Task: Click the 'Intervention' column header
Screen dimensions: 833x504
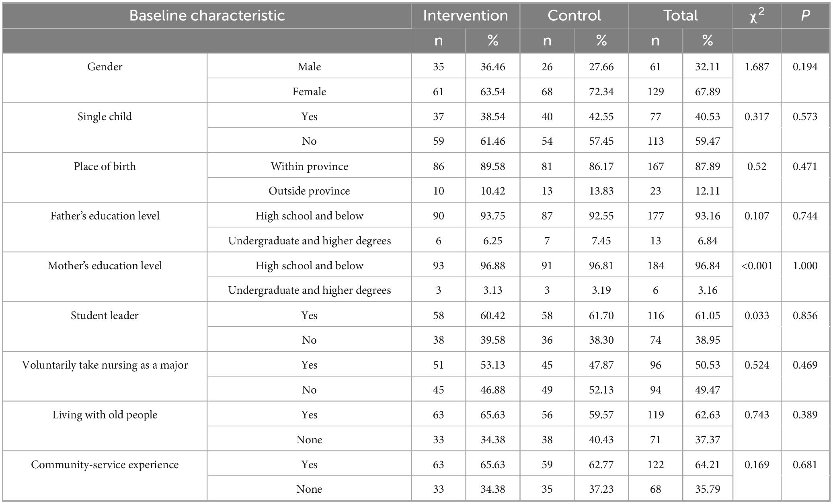Action: tap(465, 16)
